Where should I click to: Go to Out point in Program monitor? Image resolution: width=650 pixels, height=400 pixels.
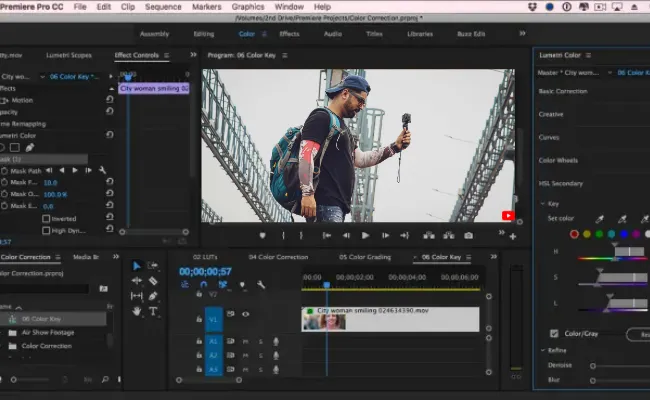(x=405, y=235)
